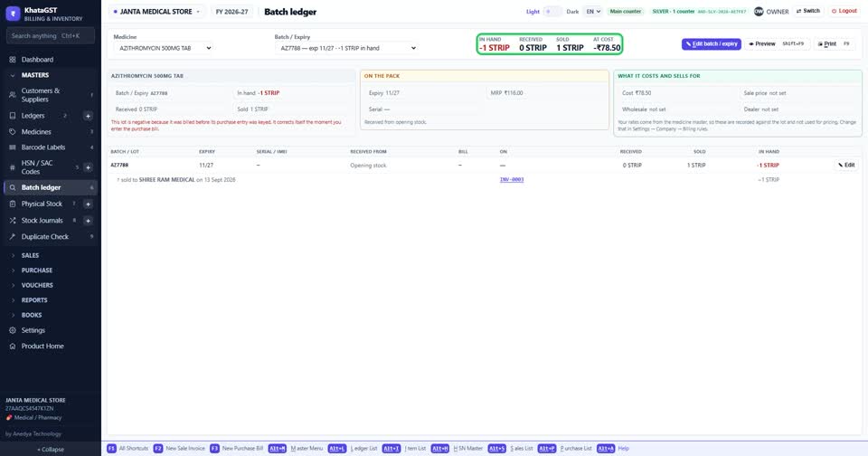Viewport: 868px width, 456px height.
Task: Click the F2 New Sale Invoice shortcut
Action: 179,448
